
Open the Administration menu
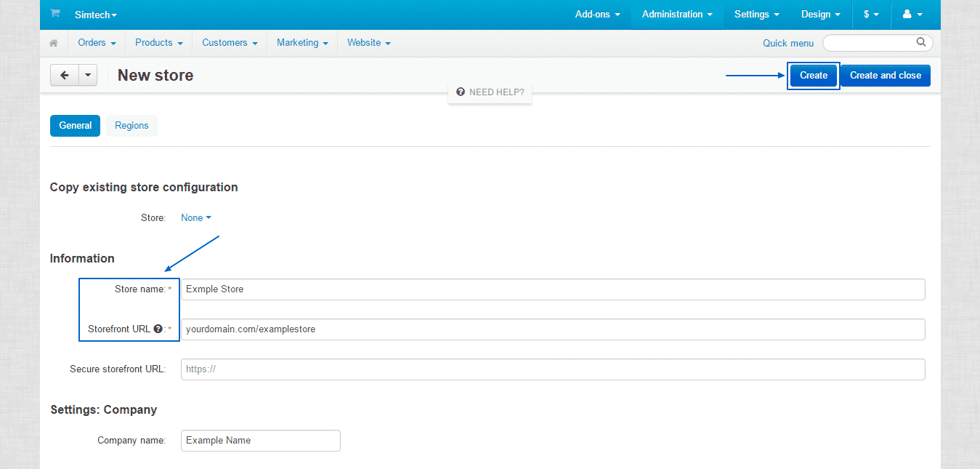(x=676, y=14)
